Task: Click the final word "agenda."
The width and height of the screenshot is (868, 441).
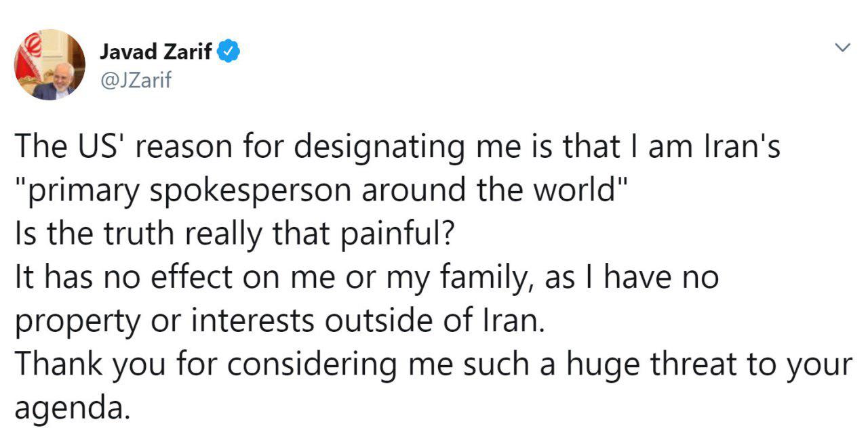Action: pyautogui.click(x=71, y=408)
